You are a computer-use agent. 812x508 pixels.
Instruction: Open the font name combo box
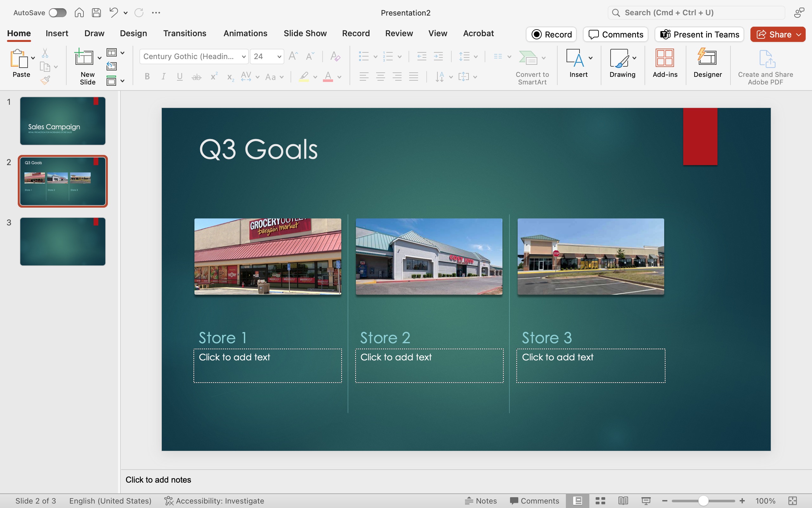pos(194,57)
